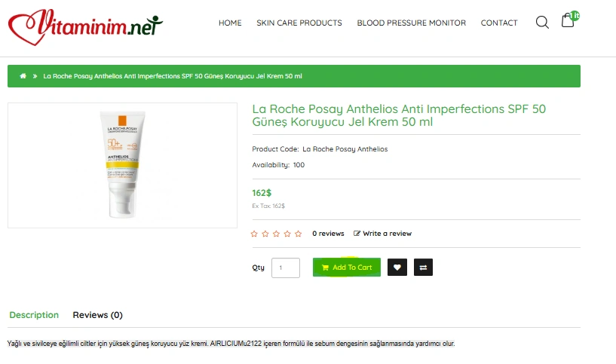Select the fifth rating star
The width and height of the screenshot is (616, 364).
[x=298, y=234]
